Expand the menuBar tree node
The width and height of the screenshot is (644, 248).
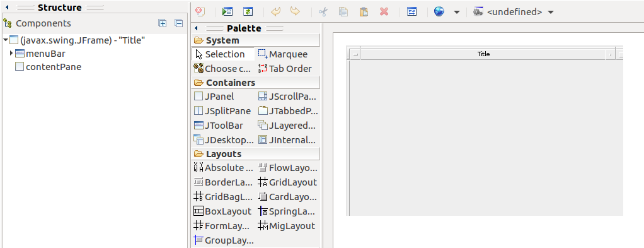point(11,53)
